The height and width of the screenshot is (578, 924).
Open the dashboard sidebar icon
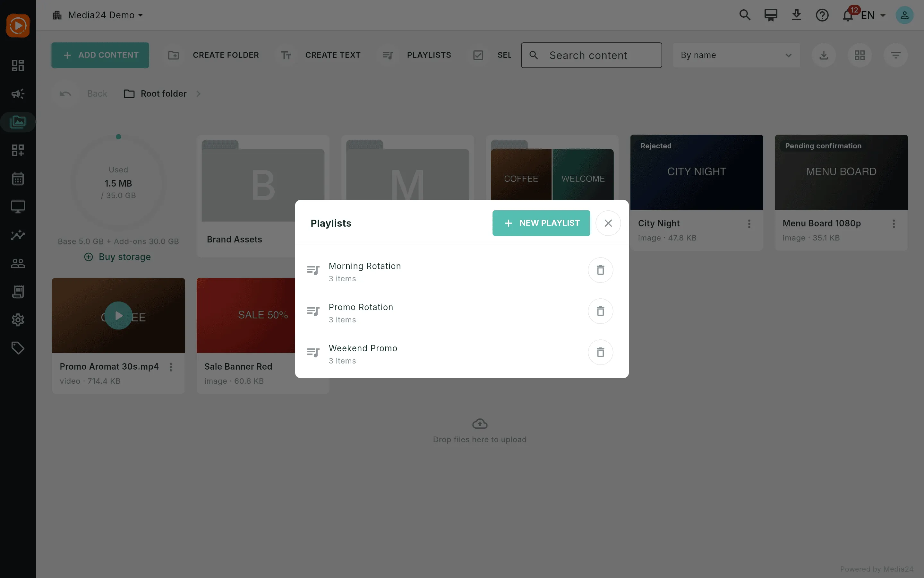pos(18,66)
